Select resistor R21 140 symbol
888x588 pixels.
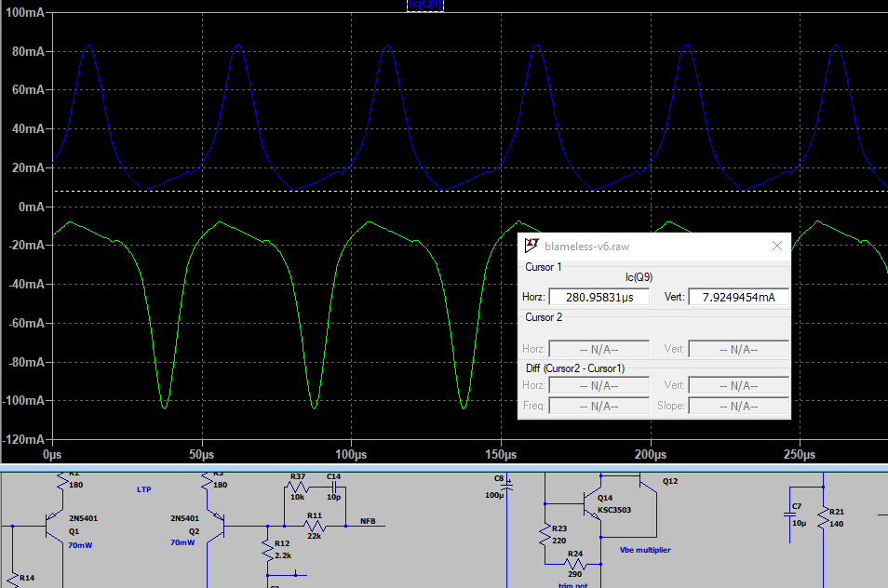coord(824,518)
